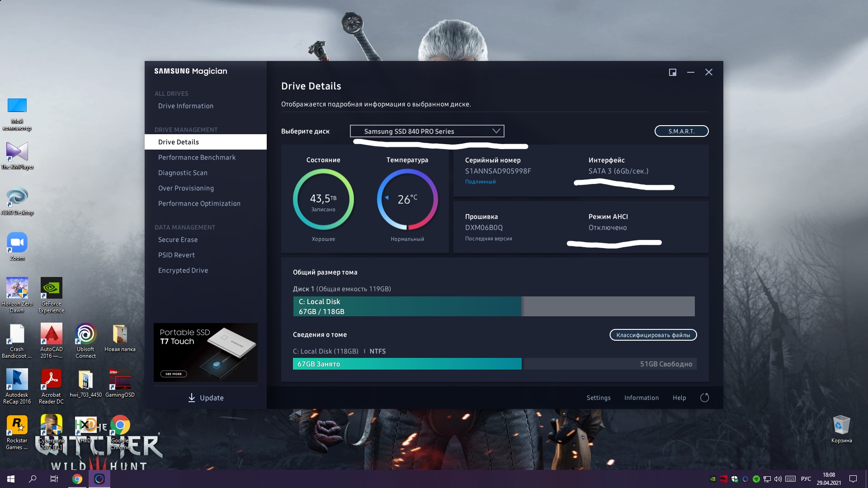Open Settings link at bottom
This screenshot has height=488, width=868.
tap(598, 398)
